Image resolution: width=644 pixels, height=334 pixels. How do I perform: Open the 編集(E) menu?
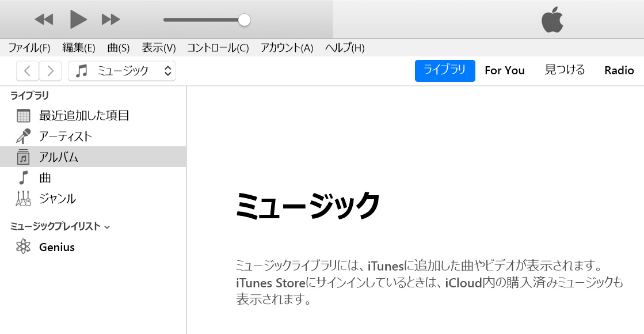point(79,48)
